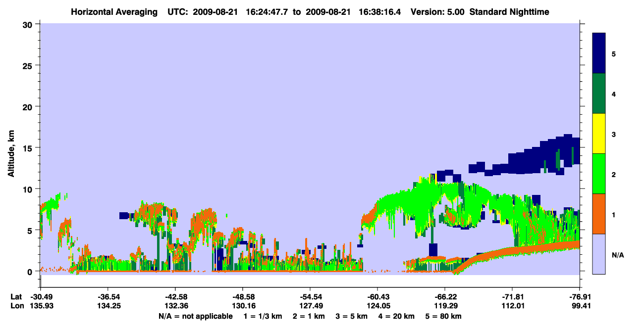
Task: Click the colorbar label '2'
Action: pos(614,175)
